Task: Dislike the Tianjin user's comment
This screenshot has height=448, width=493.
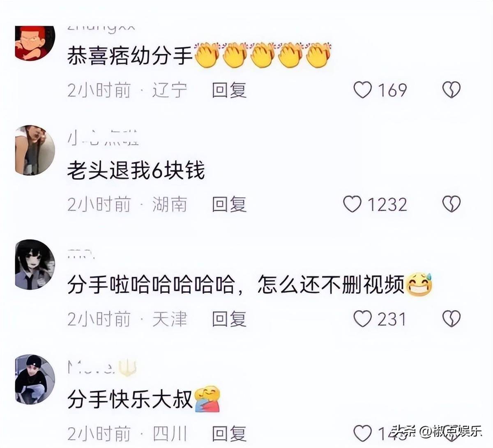Action: (451, 319)
